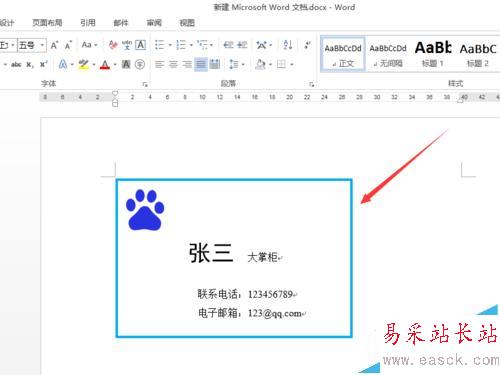Viewport: 500px width, 375px height.
Task: Click the Asian Layout (A with arrows) icon
Action: tap(262, 45)
